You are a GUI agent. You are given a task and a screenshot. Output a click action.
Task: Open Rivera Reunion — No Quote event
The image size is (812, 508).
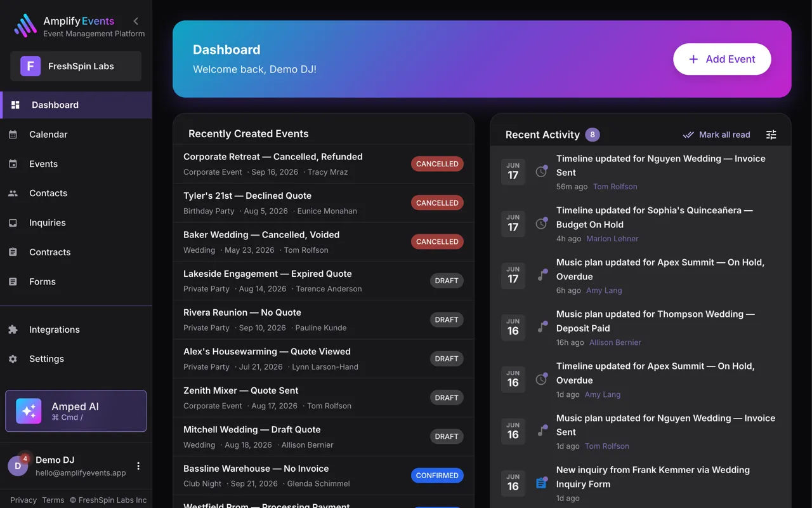pyautogui.click(x=324, y=319)
